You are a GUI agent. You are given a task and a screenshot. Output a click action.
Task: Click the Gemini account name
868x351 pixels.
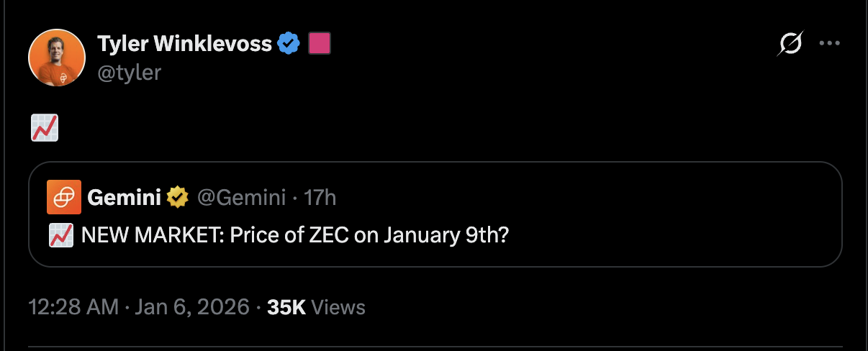click(124, 197)
